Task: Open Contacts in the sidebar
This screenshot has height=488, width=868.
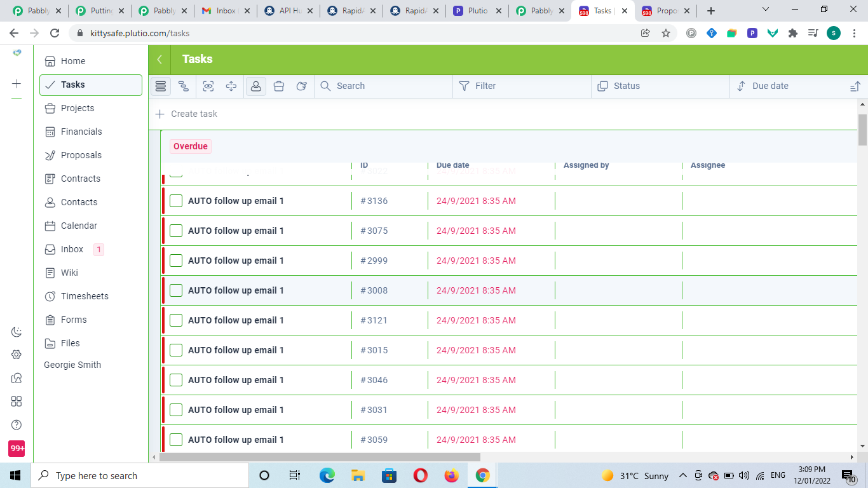Action: (x=91, y=202)
